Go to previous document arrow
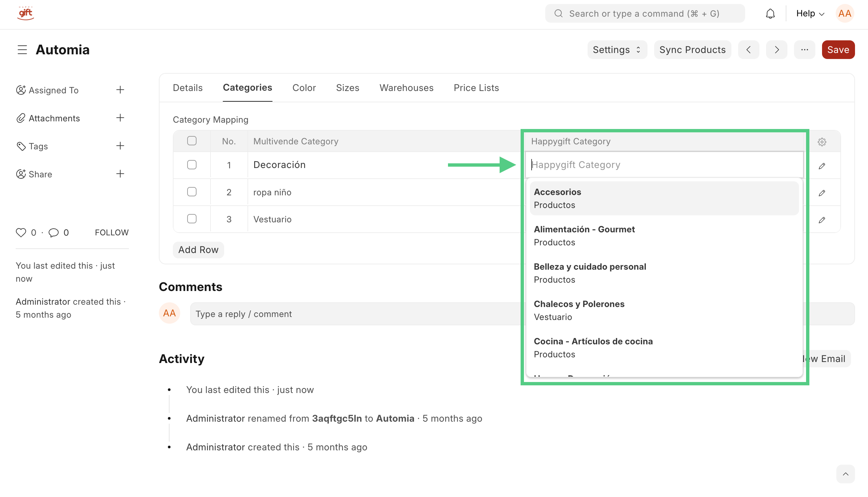 click(748, 50)
